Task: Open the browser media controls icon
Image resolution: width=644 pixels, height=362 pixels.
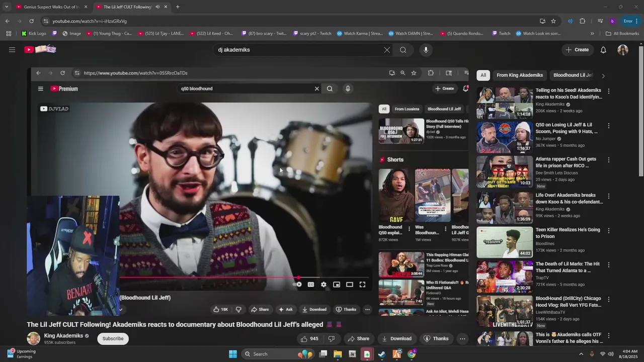Action: (600, 21)
